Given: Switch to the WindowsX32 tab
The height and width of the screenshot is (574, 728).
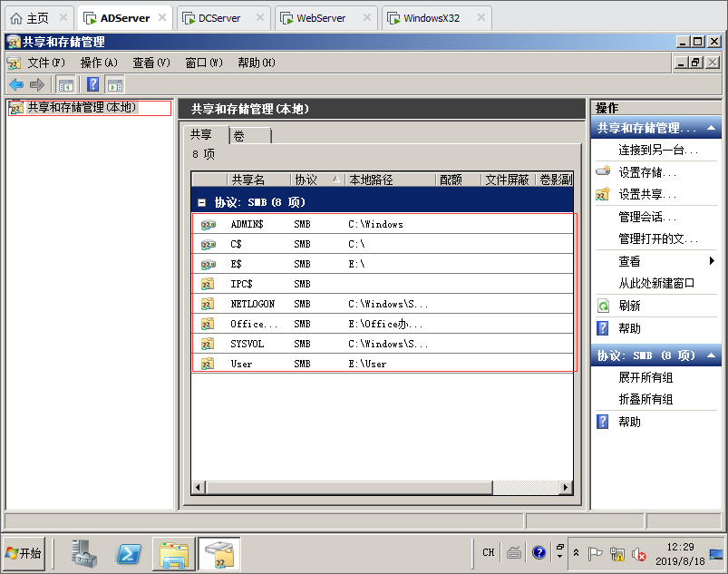Looking at the screenshot, I should [x=436, y=18].
